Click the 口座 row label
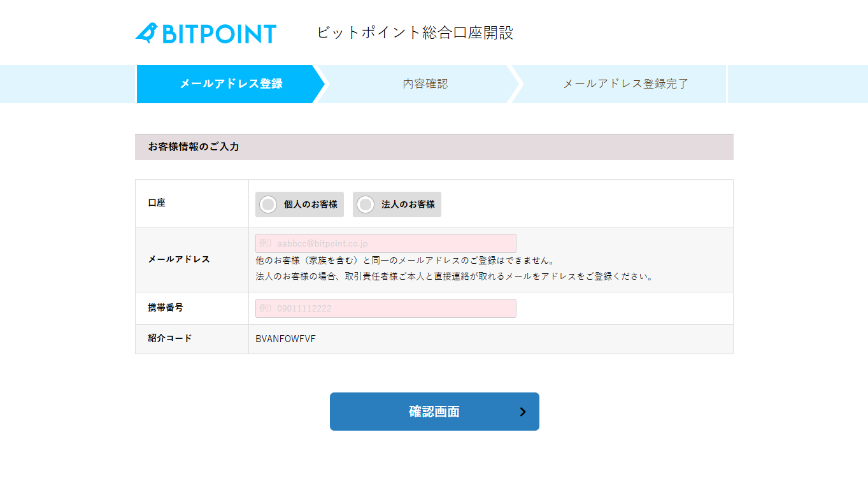This screenshot has width=868, height=488. 157,203
